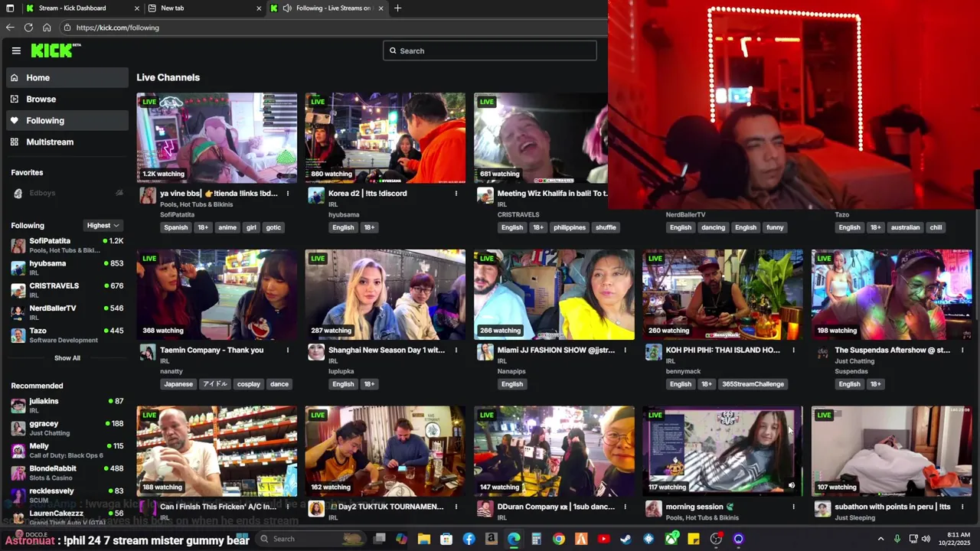Open recommended channel juliakins

click(x=67, y=405)
